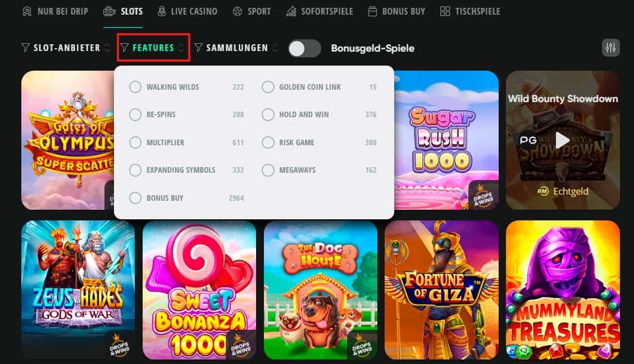Click the Bonus Buy bag icon

pos(372,11)
